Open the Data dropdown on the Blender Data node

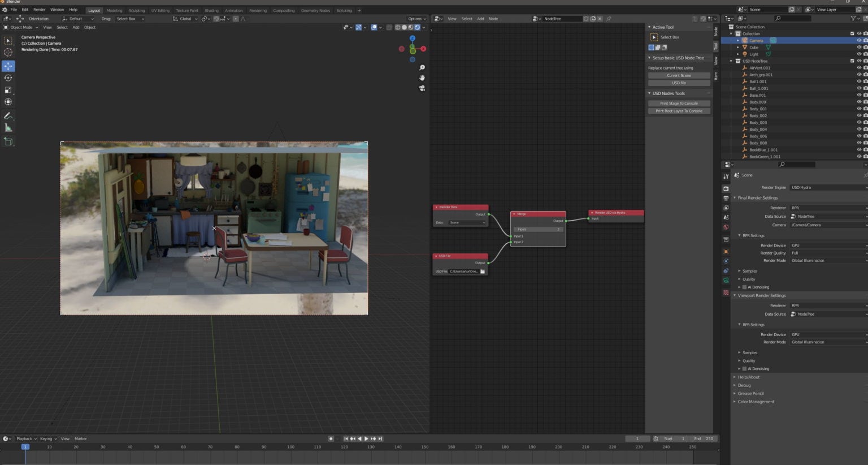pyautogui.click(x=466, y=222)
